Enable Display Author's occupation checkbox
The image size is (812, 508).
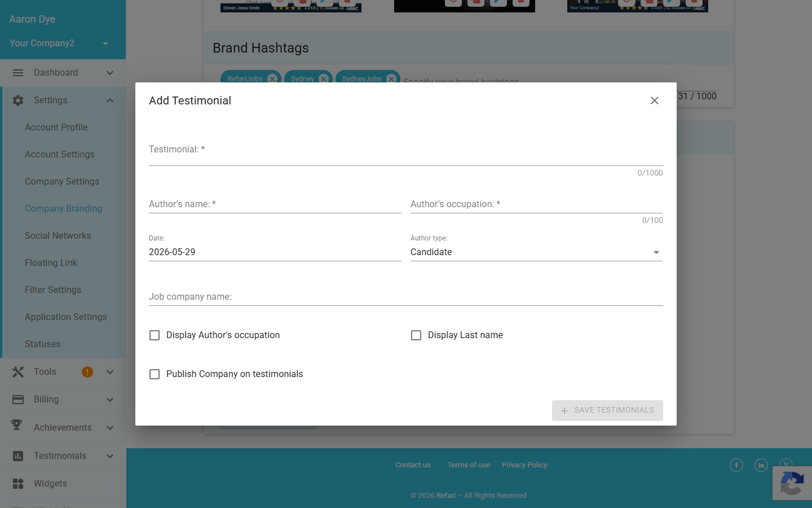point(155,335)
